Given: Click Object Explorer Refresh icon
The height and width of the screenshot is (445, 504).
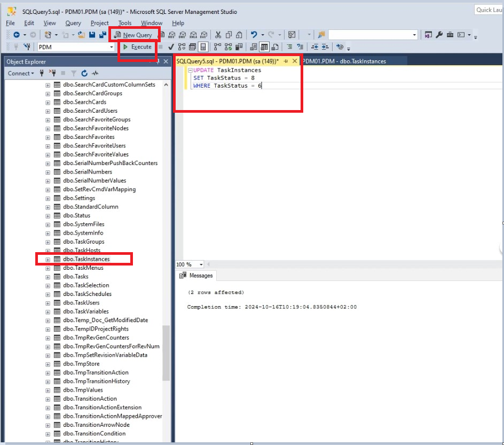Looking at the screenshot, I should [84, 73].
